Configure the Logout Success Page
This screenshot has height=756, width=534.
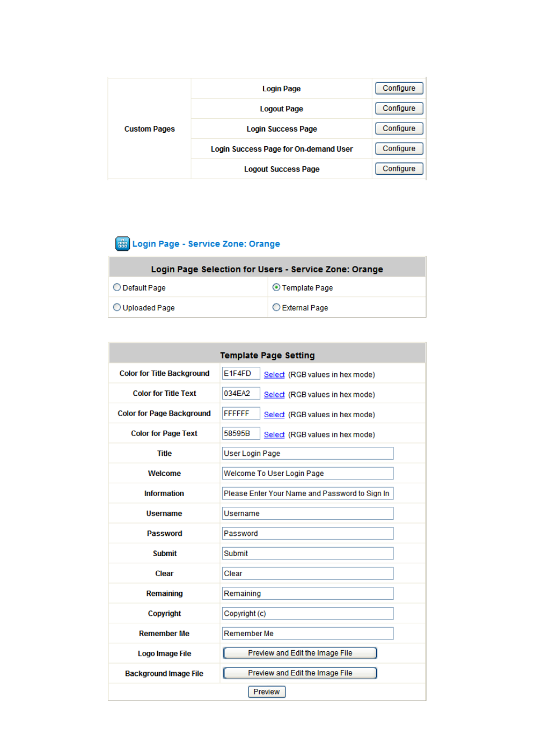point(399,169)
